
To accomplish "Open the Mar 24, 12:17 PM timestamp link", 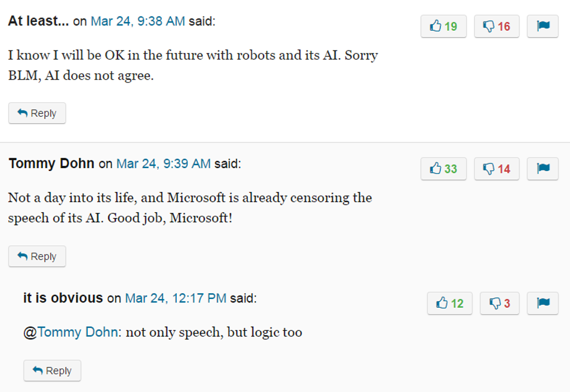I will [176, 298].
